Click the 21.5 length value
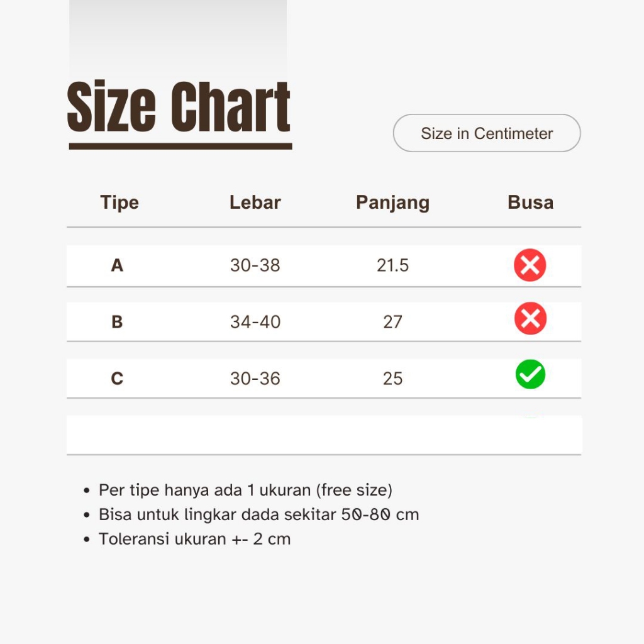The height and width of the screenshot is (644, 644). coord(392,265)
